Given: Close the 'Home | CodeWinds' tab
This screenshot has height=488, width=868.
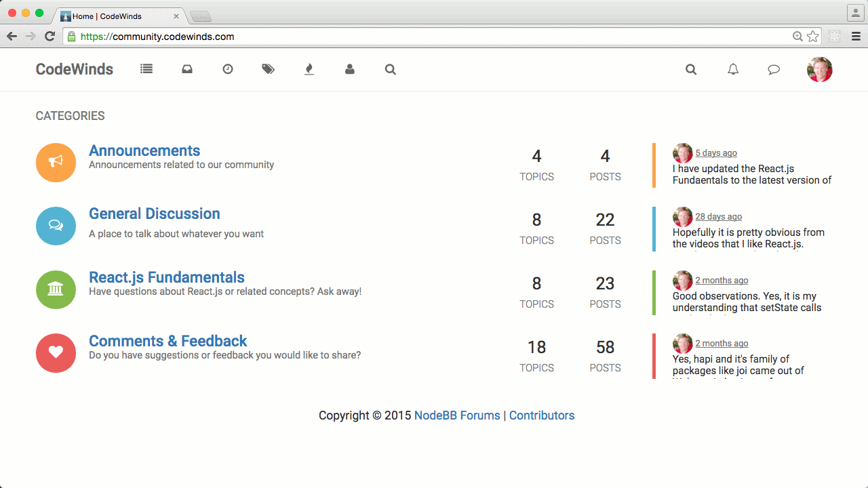Looking at the screenshot, I should (176, 16).
